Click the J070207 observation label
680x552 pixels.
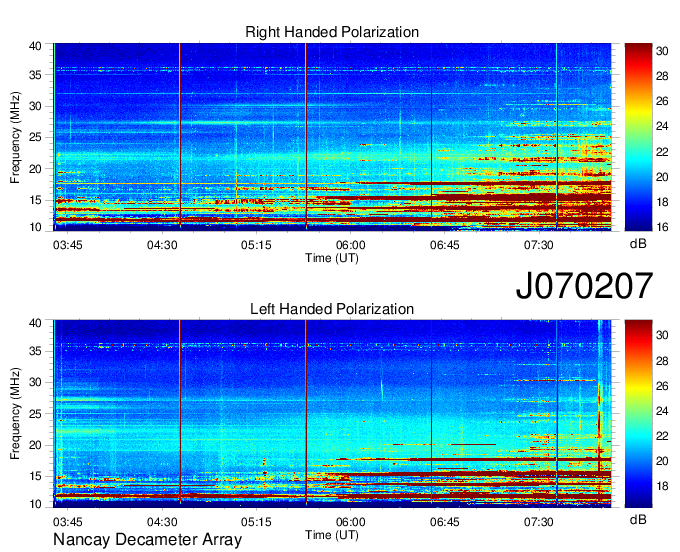[584, 286]
